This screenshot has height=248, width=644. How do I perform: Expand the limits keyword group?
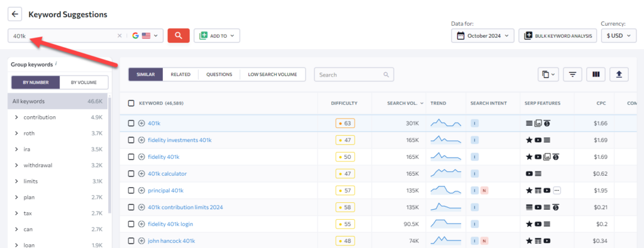coord(16,181)
